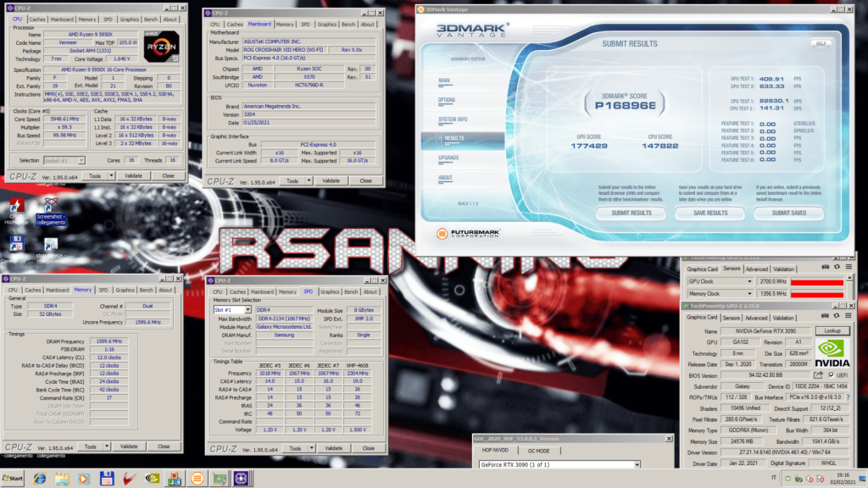Expand Tools arrow in CPU-Z Mainboard window
This screenshot has height=488, width=868.
click(309, 181)
